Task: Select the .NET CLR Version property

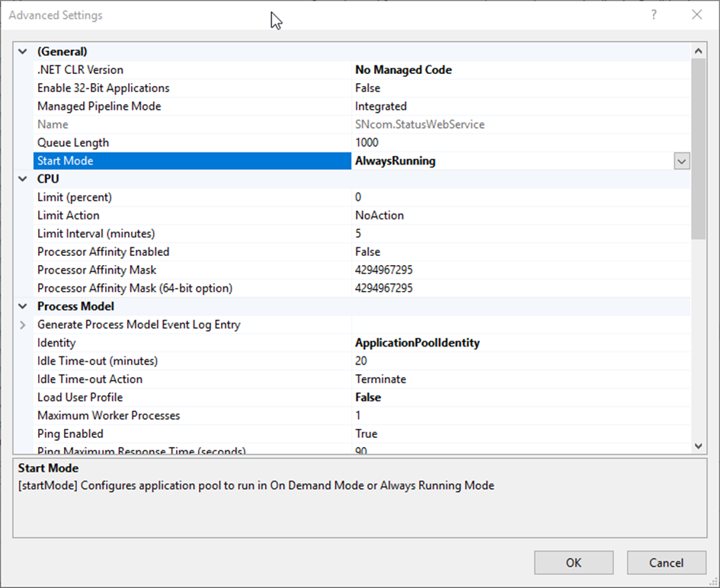Action: click(81, 70)
